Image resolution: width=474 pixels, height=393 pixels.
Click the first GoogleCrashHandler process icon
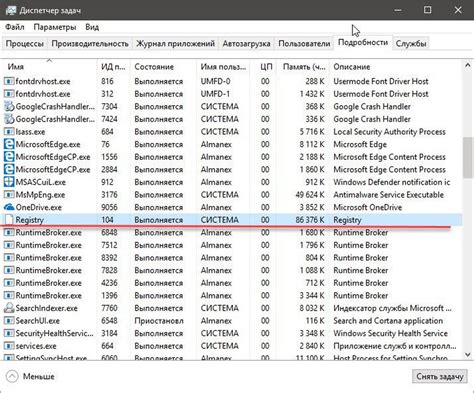pos(9,107)
